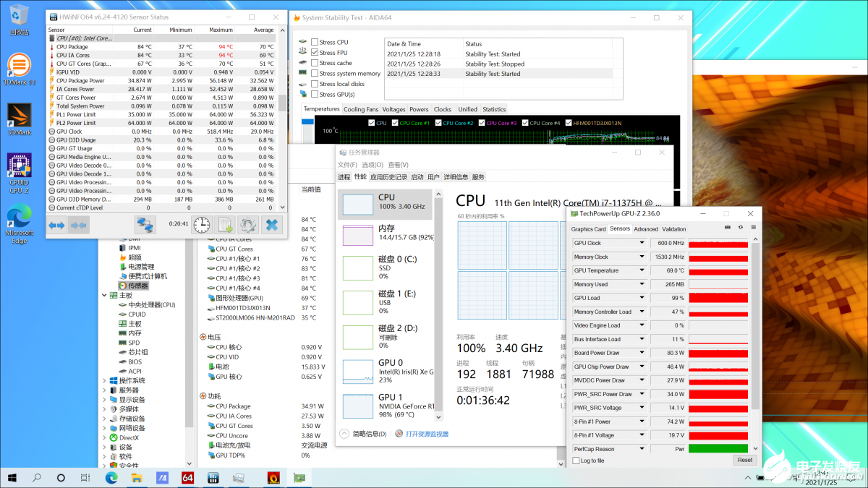This screenshot has height=488, width=868.
Task: Switch to AIDA64 Cooling Fans tab
Action: click(x=360, y=109)
